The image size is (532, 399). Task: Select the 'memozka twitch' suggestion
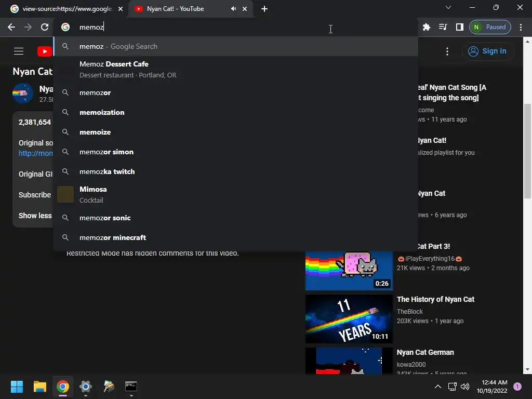click(x=235, y=171)
